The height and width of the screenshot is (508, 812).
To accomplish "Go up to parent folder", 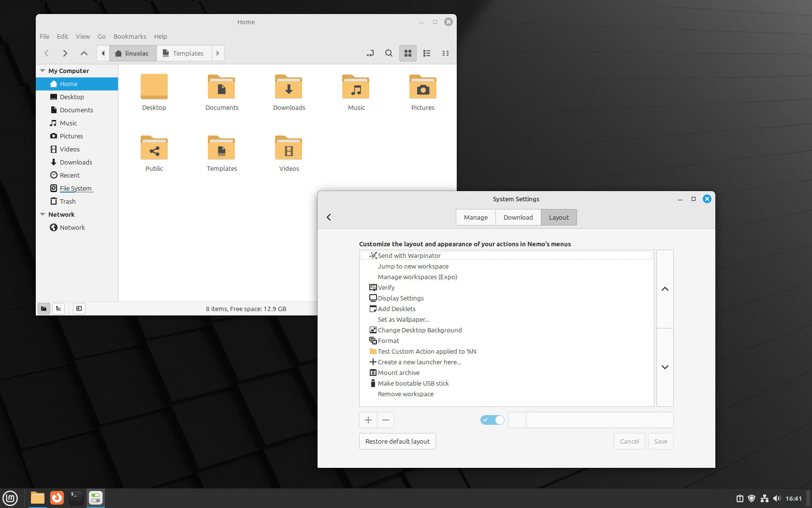I will [84, 53].
